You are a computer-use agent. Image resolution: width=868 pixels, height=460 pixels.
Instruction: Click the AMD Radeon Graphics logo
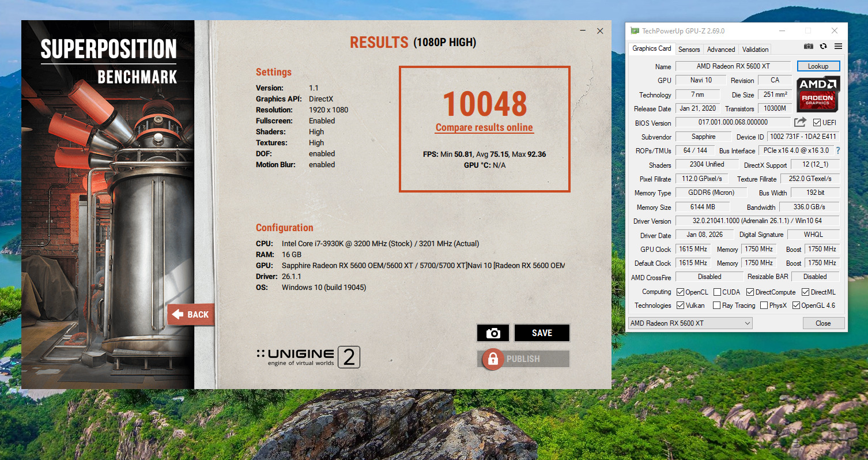point(818,95)
